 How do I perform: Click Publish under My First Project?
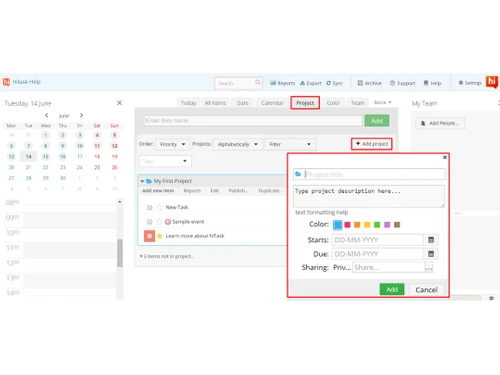click(238, 191)
